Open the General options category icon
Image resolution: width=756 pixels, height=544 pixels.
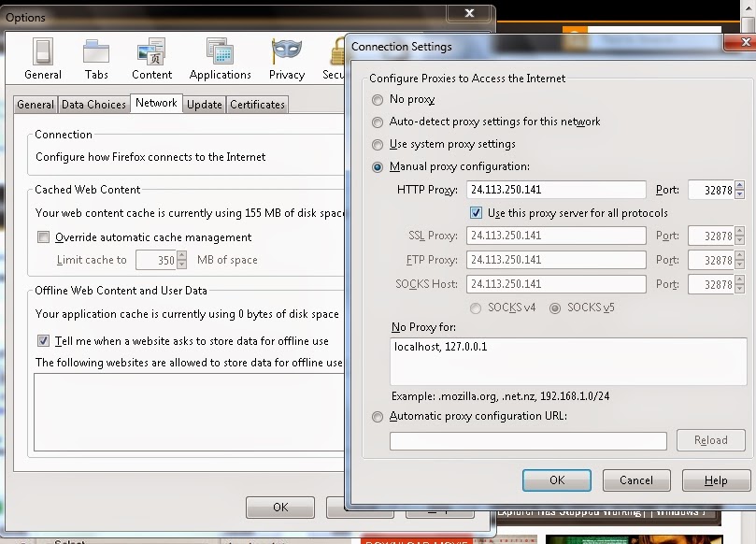click(x=43, y=59)
